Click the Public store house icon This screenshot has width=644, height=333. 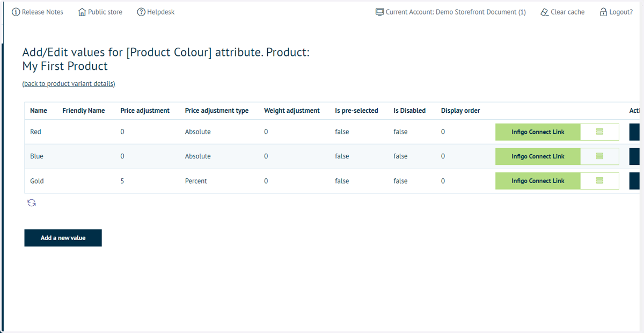click(x=82, y=12)
